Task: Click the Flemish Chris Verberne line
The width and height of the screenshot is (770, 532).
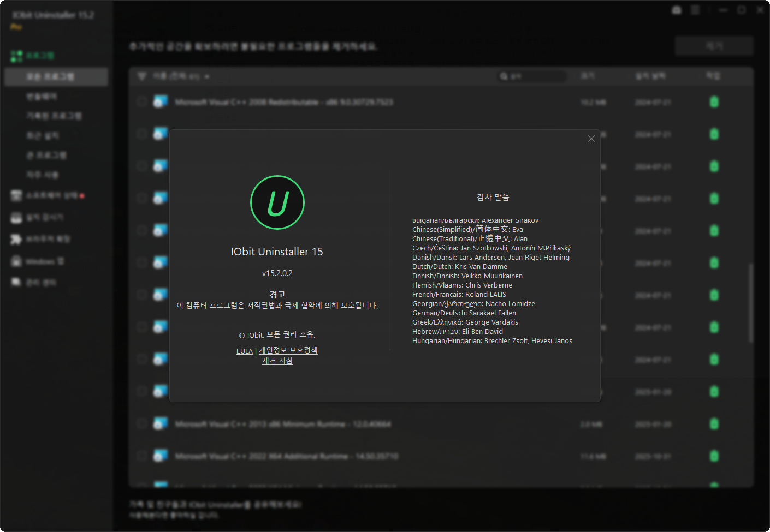Action: click(462, 285)
